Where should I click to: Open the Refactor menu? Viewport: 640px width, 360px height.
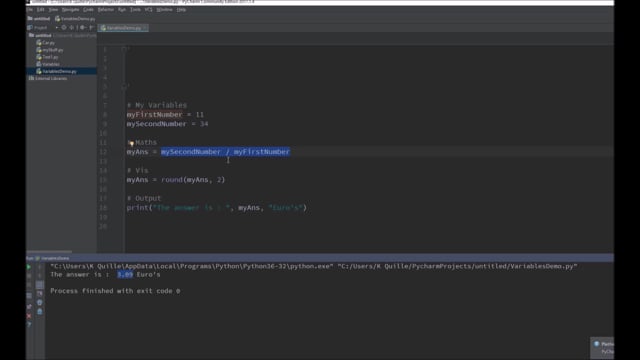tap(106, 9)
